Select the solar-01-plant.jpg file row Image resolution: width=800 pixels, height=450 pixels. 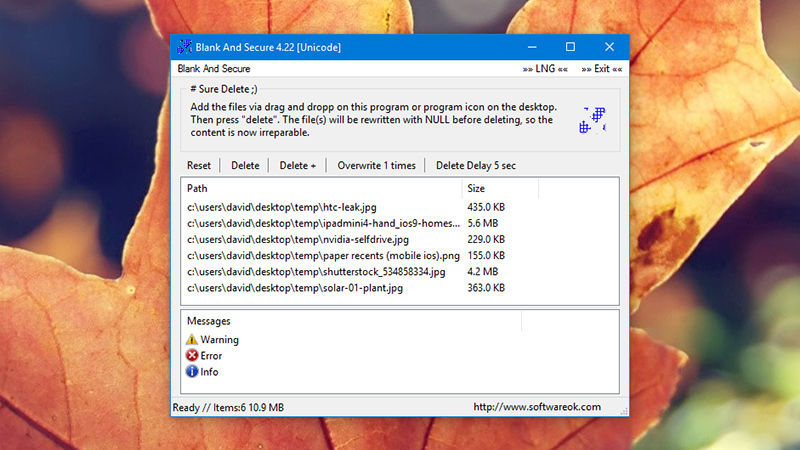[x=400, y=288]
